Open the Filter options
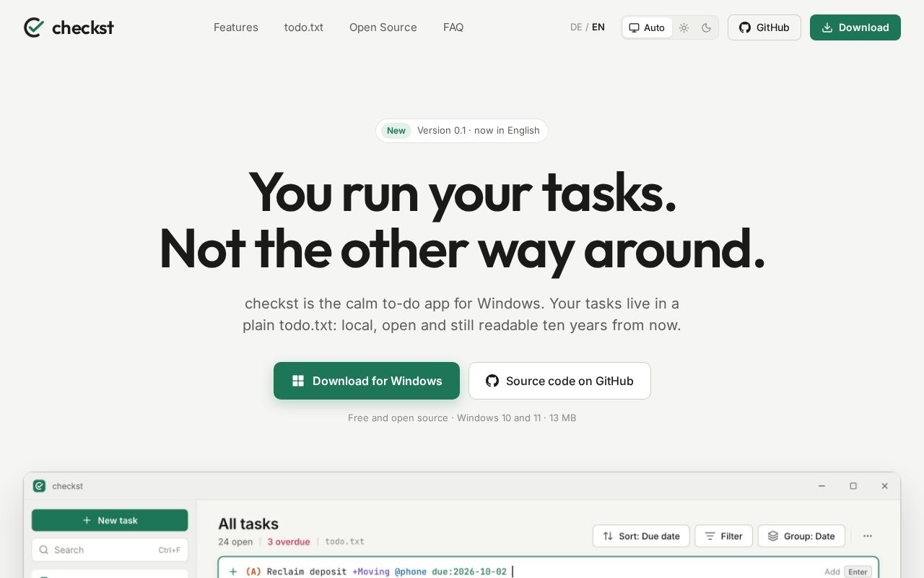924x578 pixels. click(x=723, y=536)
